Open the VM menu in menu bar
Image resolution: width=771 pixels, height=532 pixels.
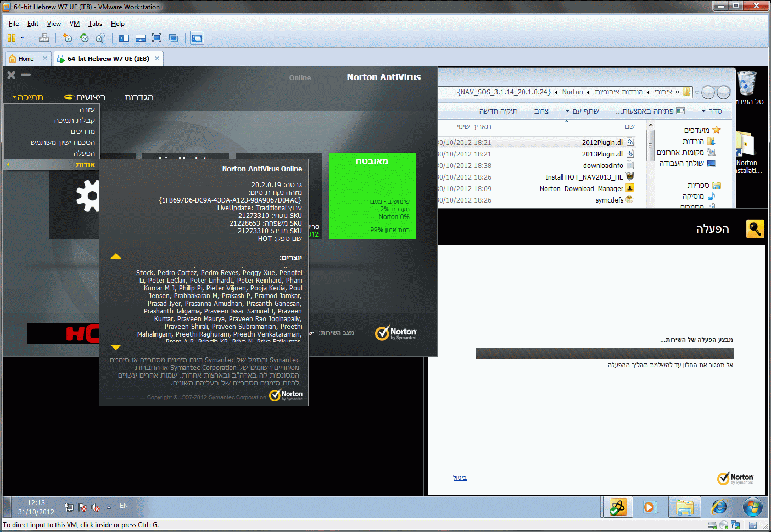click(75, 24)
